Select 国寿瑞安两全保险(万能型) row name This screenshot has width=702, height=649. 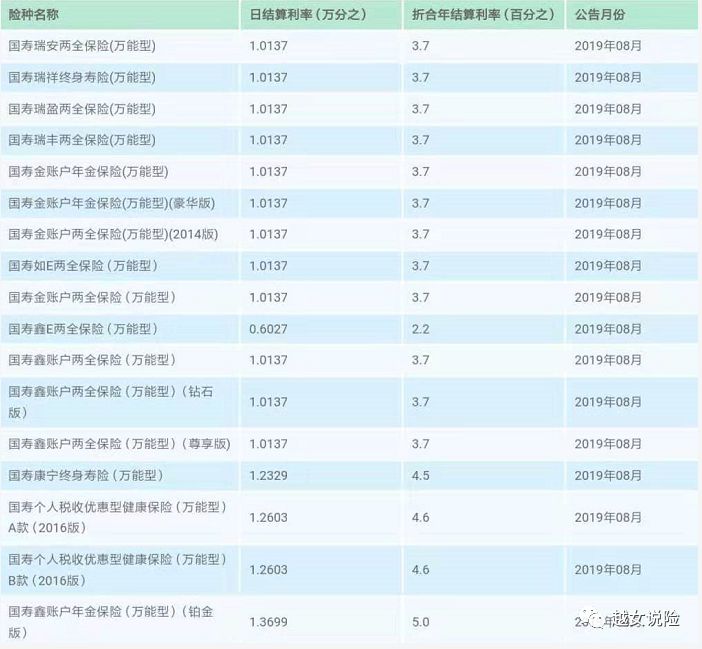click(x=82, y=46)
